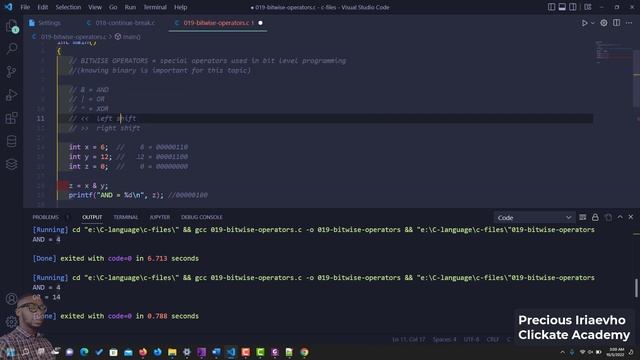Toggle the bottom panel layout icon
Image resolution: width=640 pixels, height=360 pixels.
pyautogui.click(x=562, y=7)
